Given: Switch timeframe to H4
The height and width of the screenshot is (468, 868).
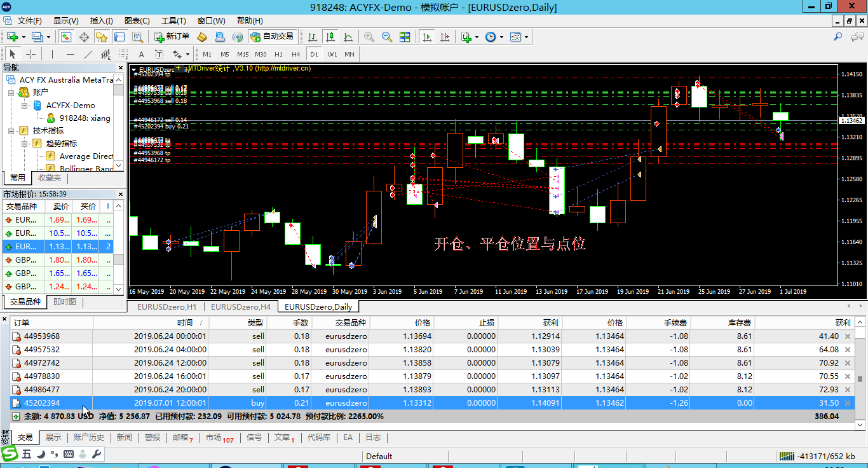Looking at the screenshot, I should (x=296, y=54).
